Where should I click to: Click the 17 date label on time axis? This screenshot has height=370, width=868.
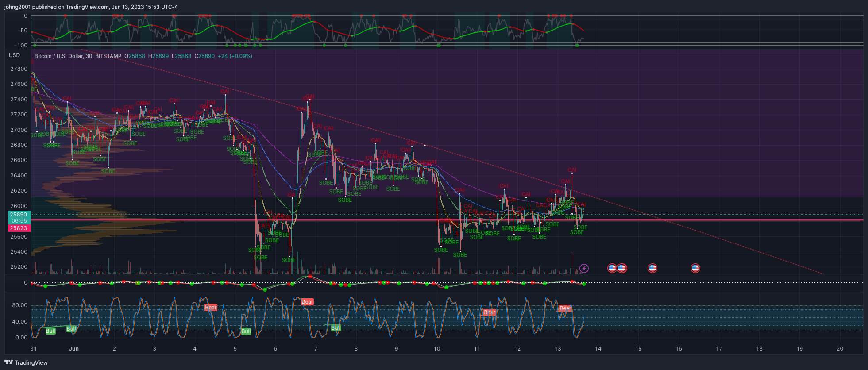point(719,349)
